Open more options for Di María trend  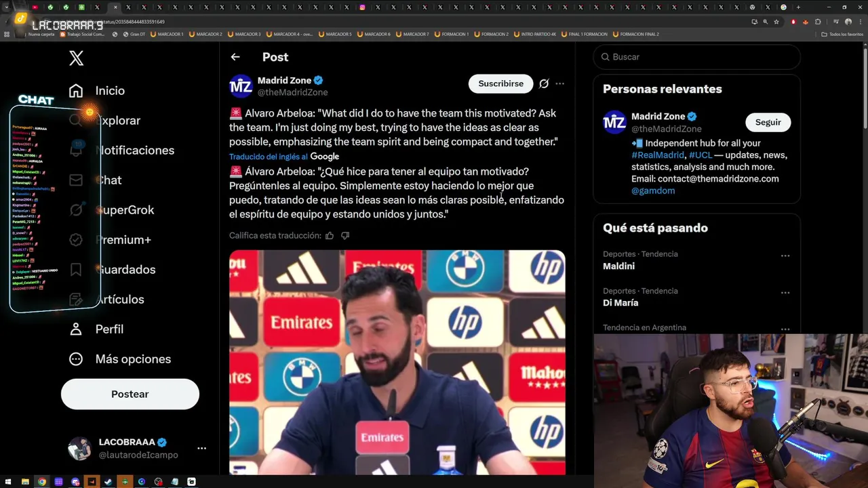pyautogui.click(x=785, y=292)
